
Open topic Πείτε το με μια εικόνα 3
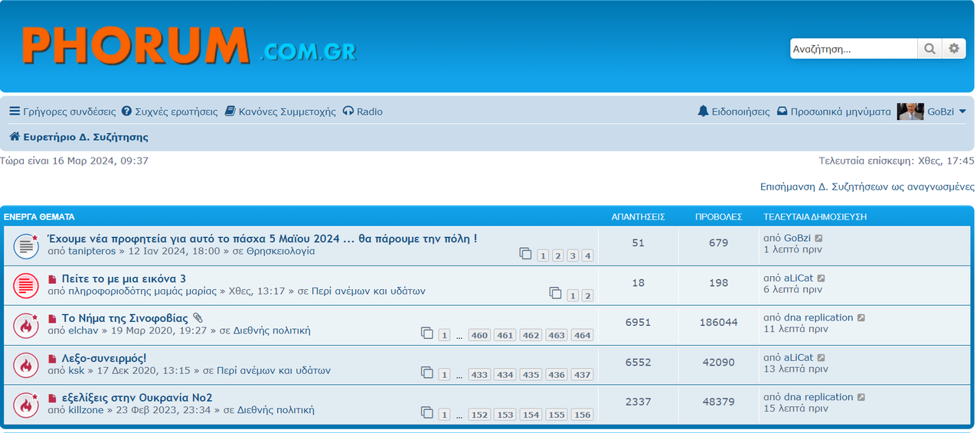123,278
